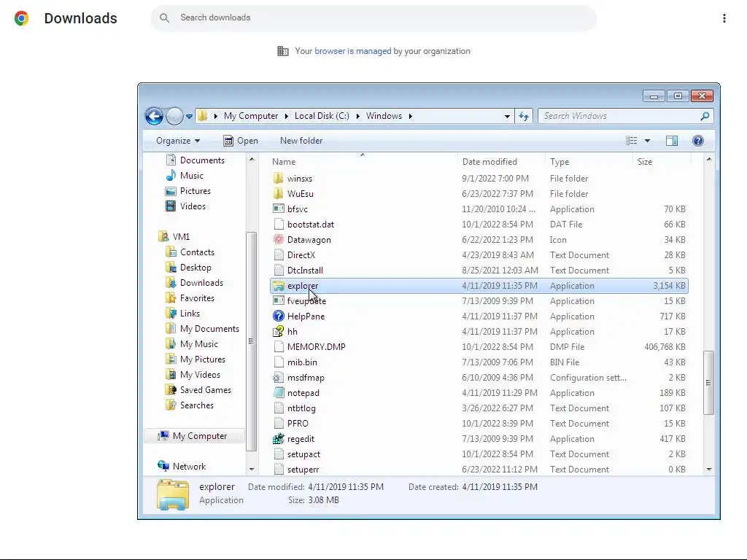
Task: Select the HelpPane application icon
Action: [279, 316]
